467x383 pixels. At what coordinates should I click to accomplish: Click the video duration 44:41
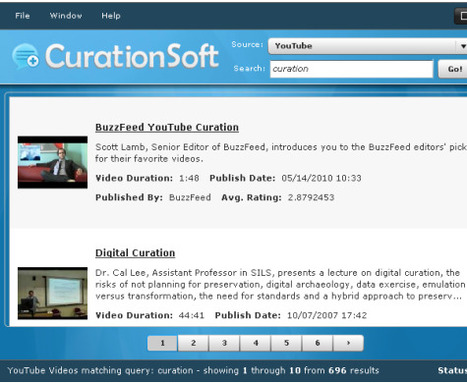point(191,315)
